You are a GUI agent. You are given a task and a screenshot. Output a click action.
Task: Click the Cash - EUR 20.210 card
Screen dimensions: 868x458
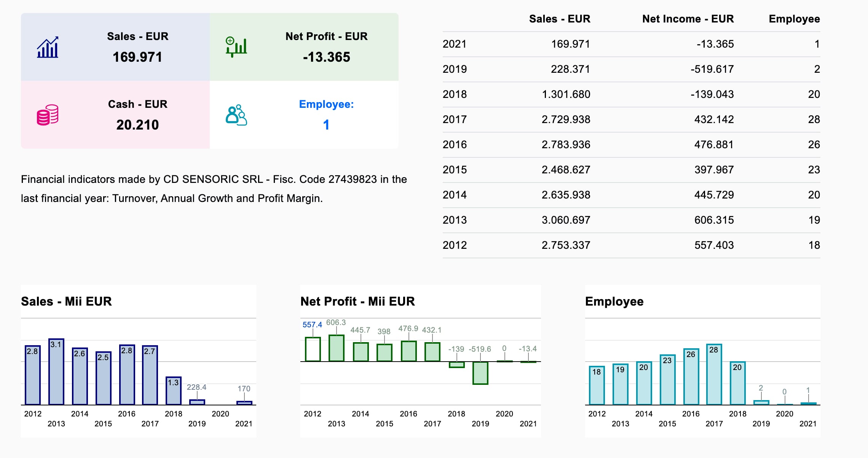pyautogui.click(x=115, y=115)
